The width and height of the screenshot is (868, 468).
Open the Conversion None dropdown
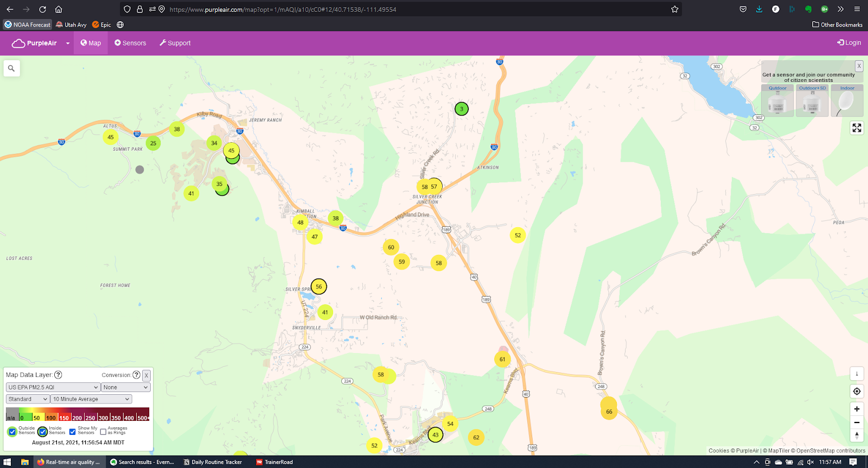click(125, 387)
